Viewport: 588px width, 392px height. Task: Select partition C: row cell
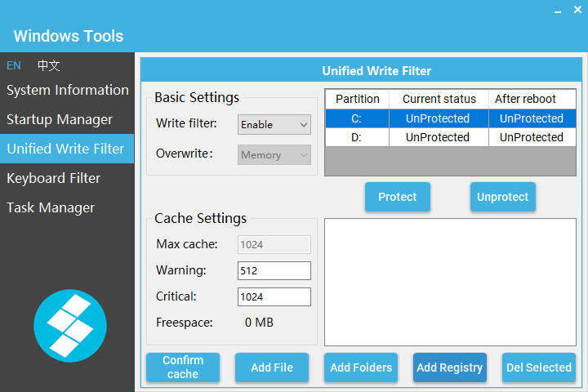click(357, 118)
